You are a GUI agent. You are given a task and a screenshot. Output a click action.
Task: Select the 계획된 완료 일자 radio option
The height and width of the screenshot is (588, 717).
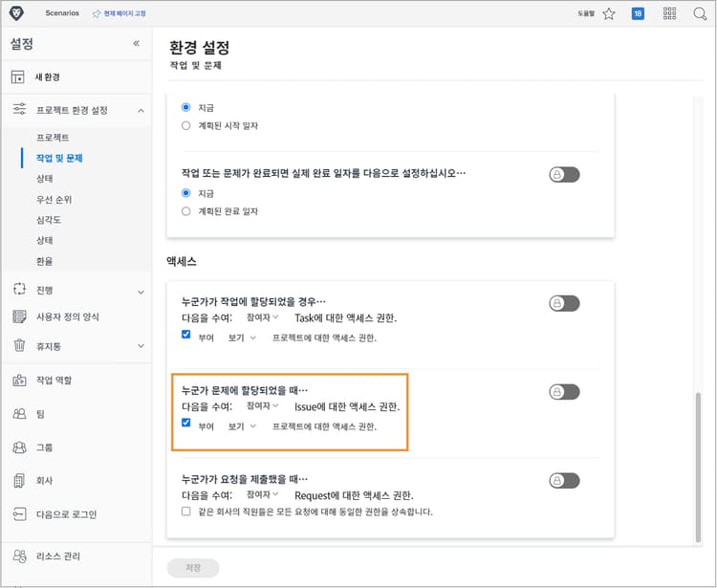[x=185, y=211]
